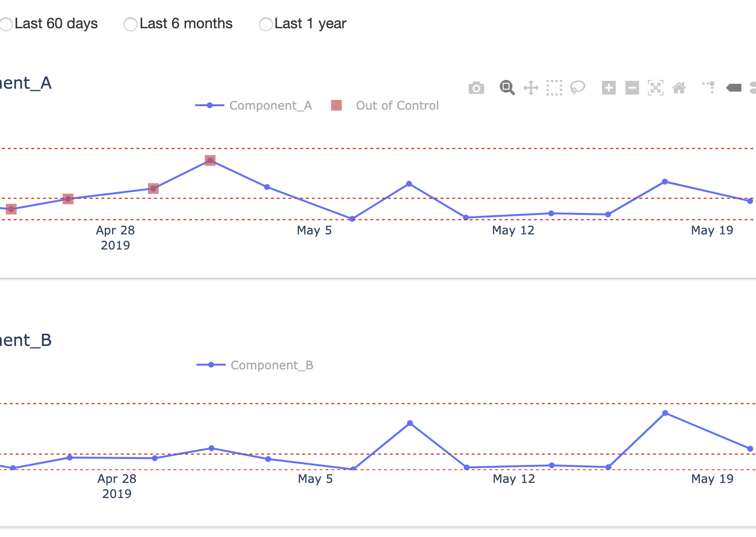Click the Zoom Out minus icon
Viewport: 756px width, 537px height.
[x=632, y=88]
